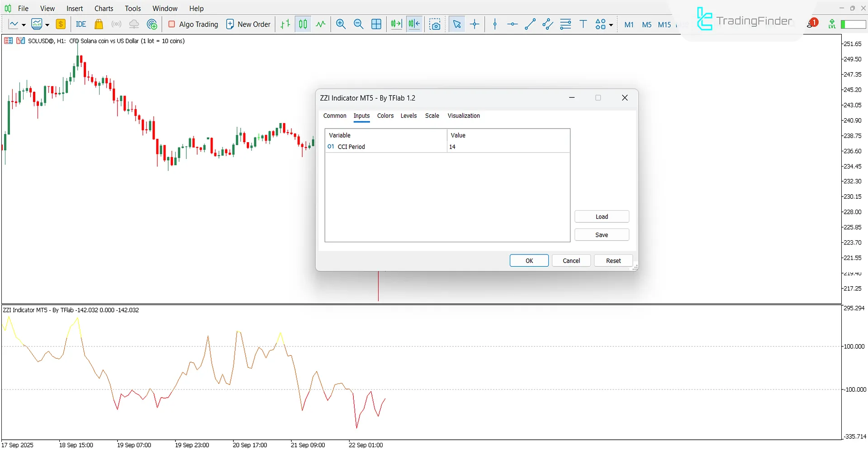Toggle candlestick chart display mode
Screen dimensions: 868x451
click(302, 24)
